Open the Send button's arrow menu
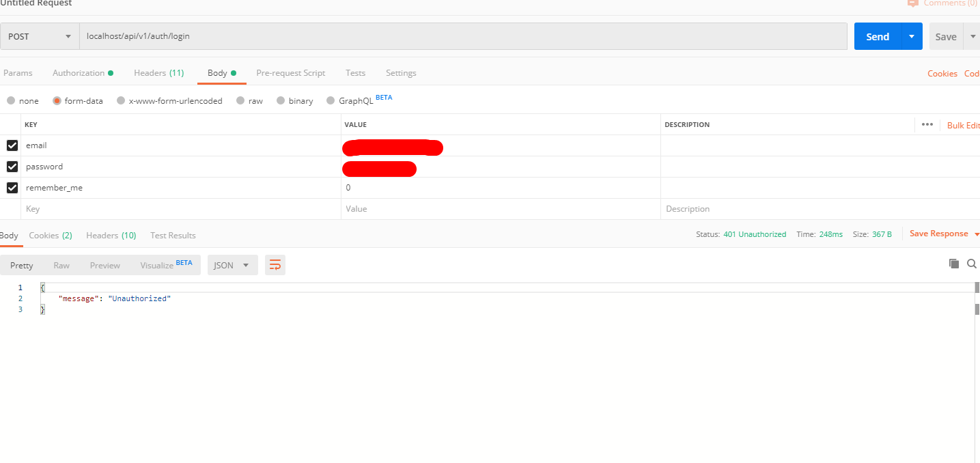The image size is (980, 463). pos(912,36)
